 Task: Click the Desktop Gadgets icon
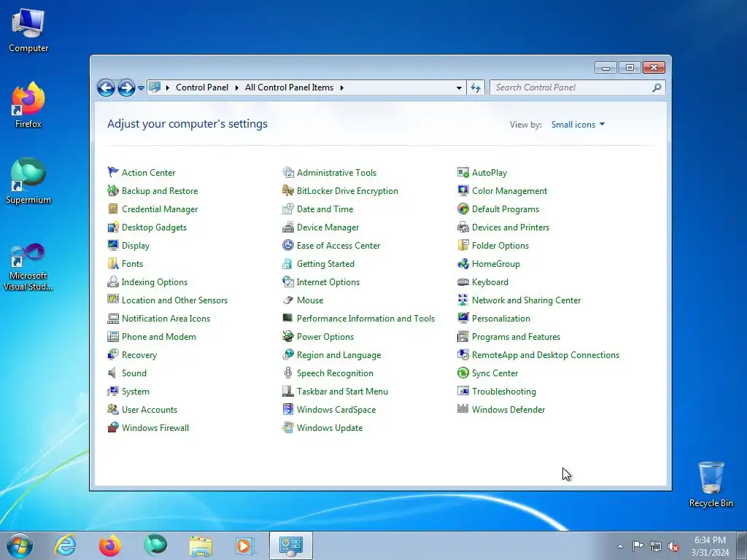pyautogui.click(x=113, y=227)
